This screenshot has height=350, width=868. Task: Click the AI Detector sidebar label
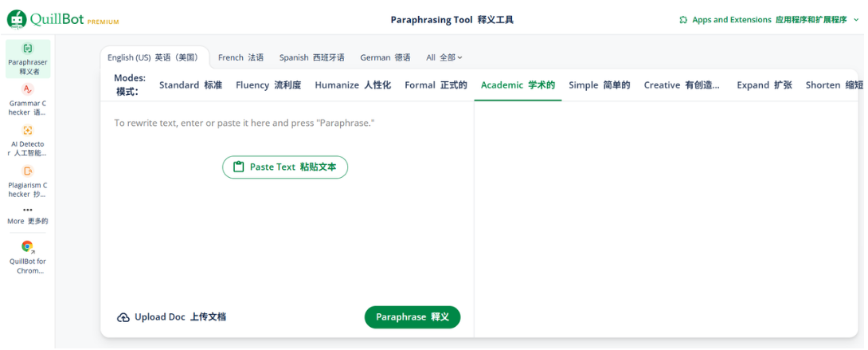[28, 148]
